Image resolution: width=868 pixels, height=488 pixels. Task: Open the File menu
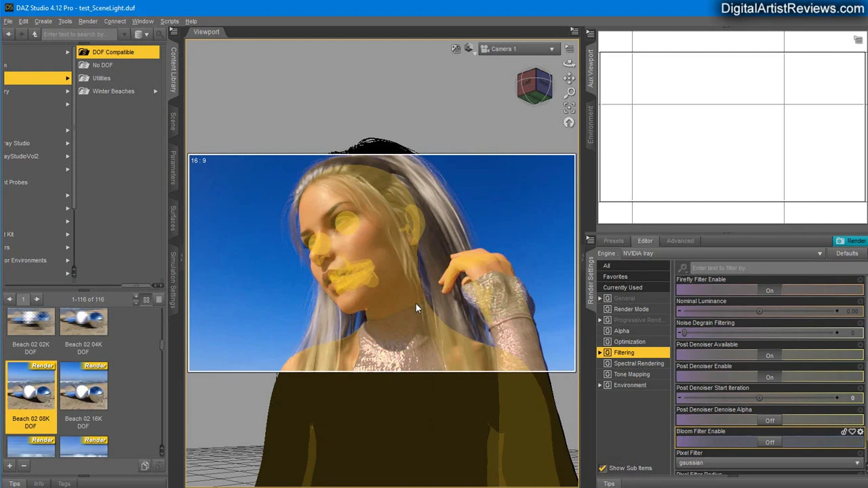pyautogui.click(x=8, y=21)
